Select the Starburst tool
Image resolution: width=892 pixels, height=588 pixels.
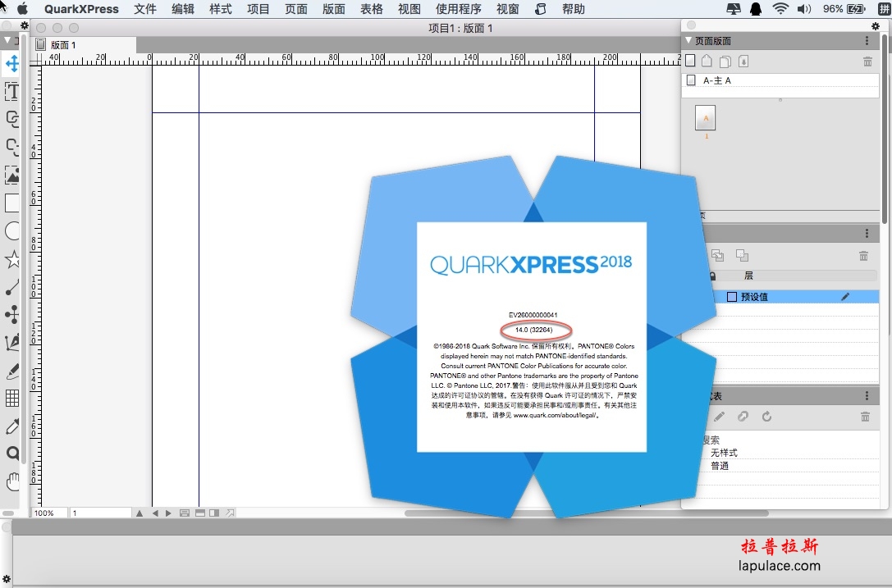click(x=12, y=259)
